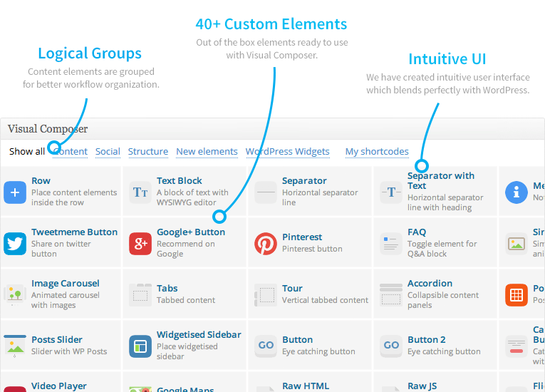The image size is (545, 392).
Task: Click 'A block of text with WYSIWYG editor'
Action: (x=192, y=197)
